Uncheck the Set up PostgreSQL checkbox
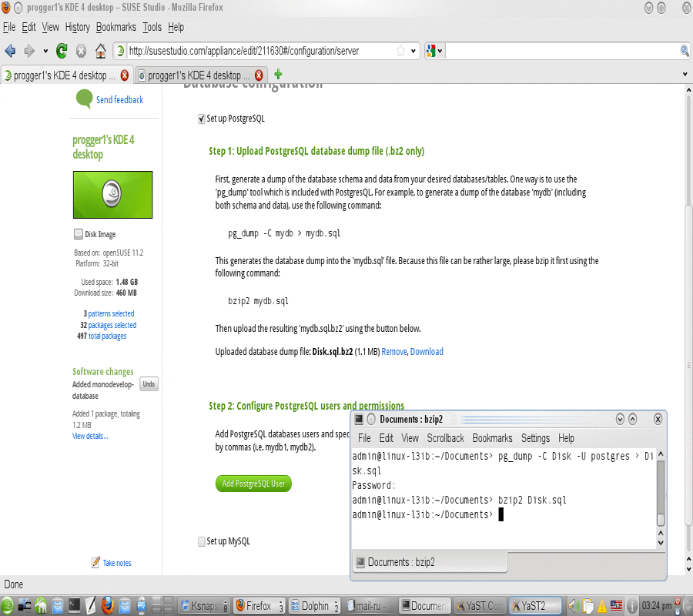693x616 pixels. [x=202, y=119]
